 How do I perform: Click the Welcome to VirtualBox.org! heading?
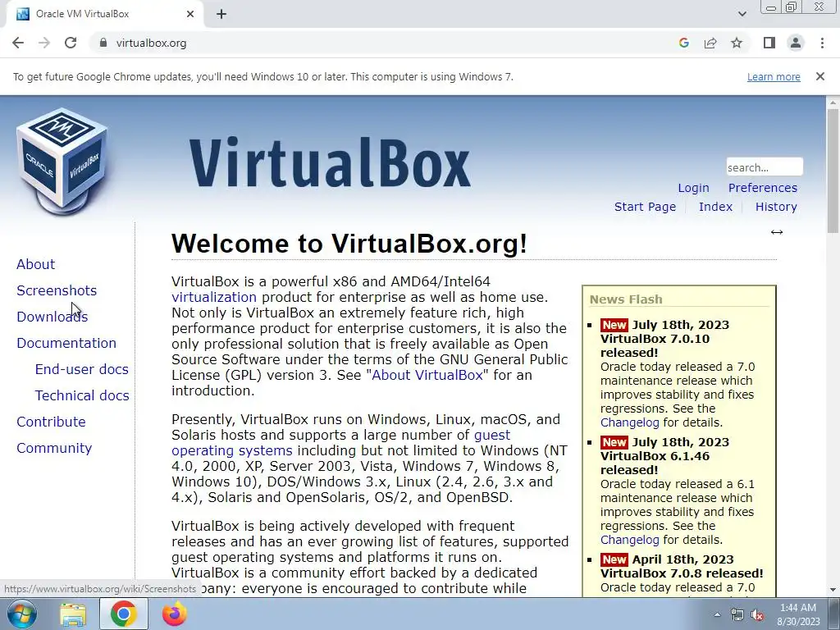(349, 244)
